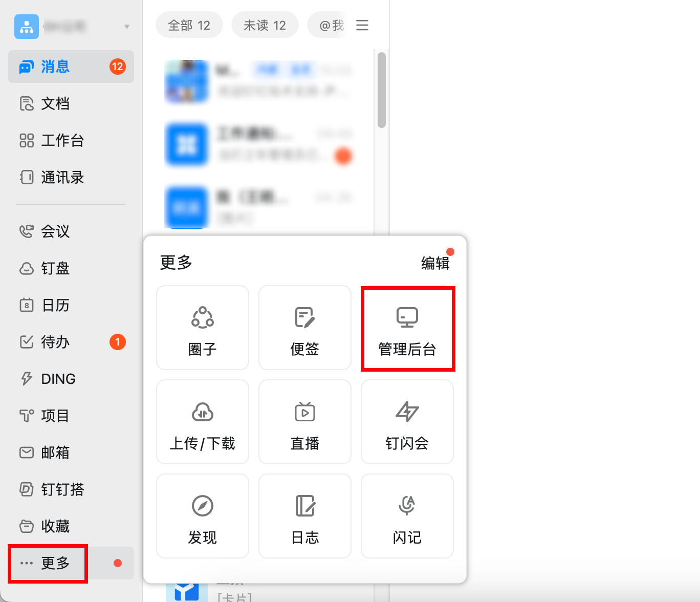Open the 钉闪会 tile
The width and height of the screenshot is (700, 602).
click(x=407, y=422)
